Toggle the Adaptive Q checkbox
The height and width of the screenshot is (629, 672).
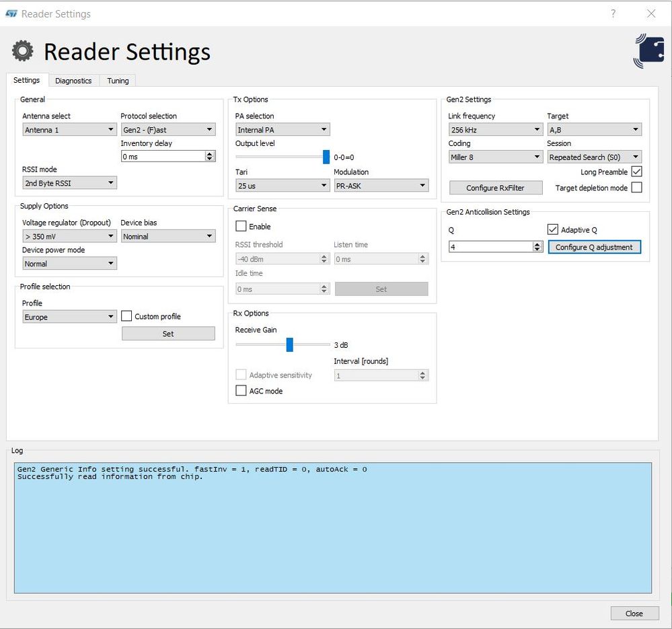tap(552, 229)
